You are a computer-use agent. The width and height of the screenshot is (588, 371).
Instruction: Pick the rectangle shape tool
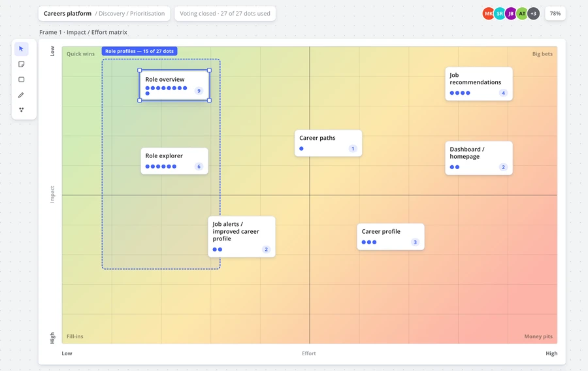click(22, 80)
